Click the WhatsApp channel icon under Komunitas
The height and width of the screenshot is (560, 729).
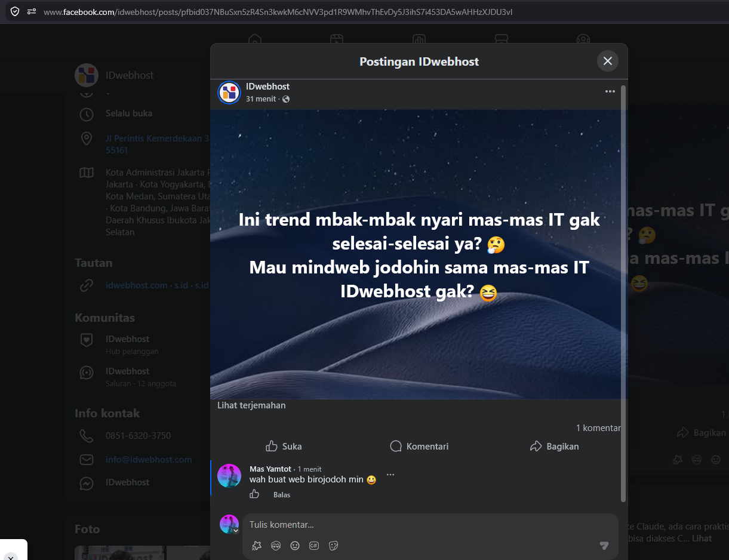[87, 373]
